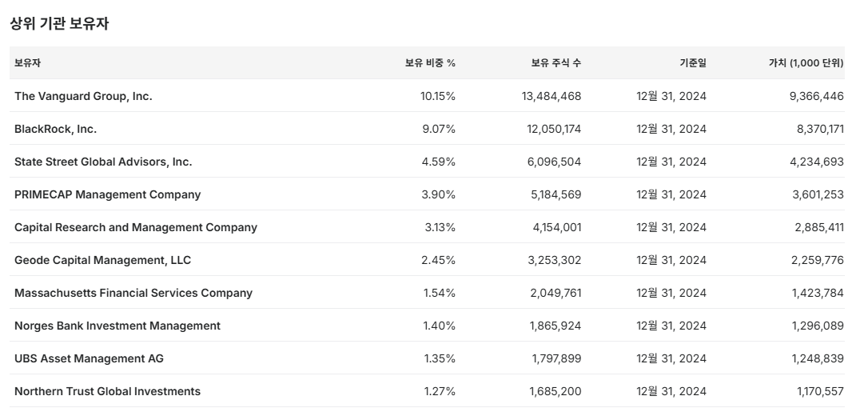This screenshot has width=868, height=412.
Task: Click the 보유 주식 수 column header
Action: (555, 63)
